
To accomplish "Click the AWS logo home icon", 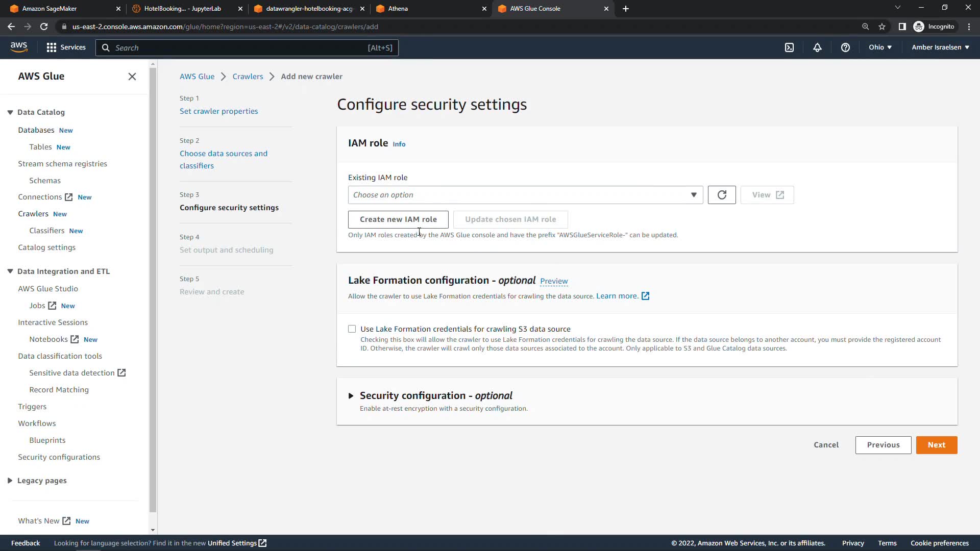I will coord(19,47).
